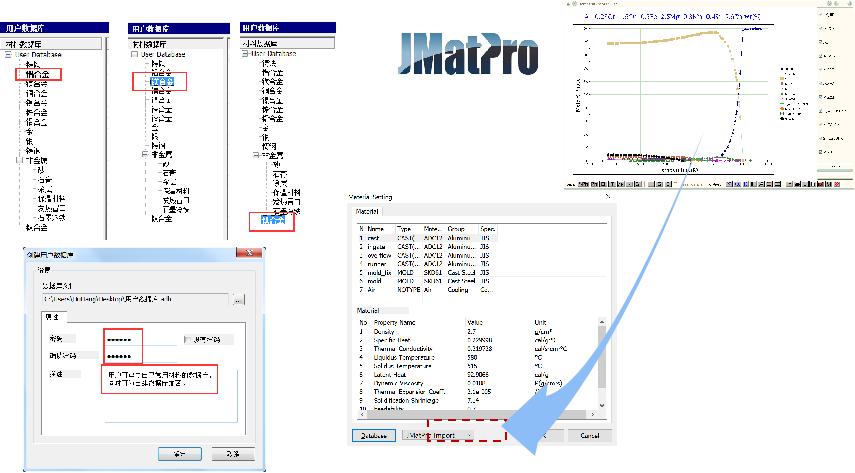Close the create user database dialog with red X
This screenshot has width=855, height=473.
pyautogui.click(x=249, y=253)
